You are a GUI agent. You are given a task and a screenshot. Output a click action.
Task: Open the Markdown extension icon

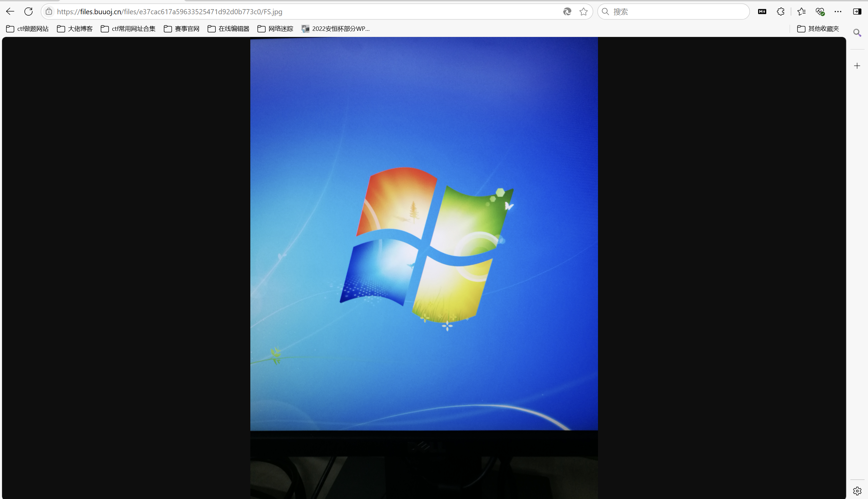pyautogui.click(x=762, y=12)
